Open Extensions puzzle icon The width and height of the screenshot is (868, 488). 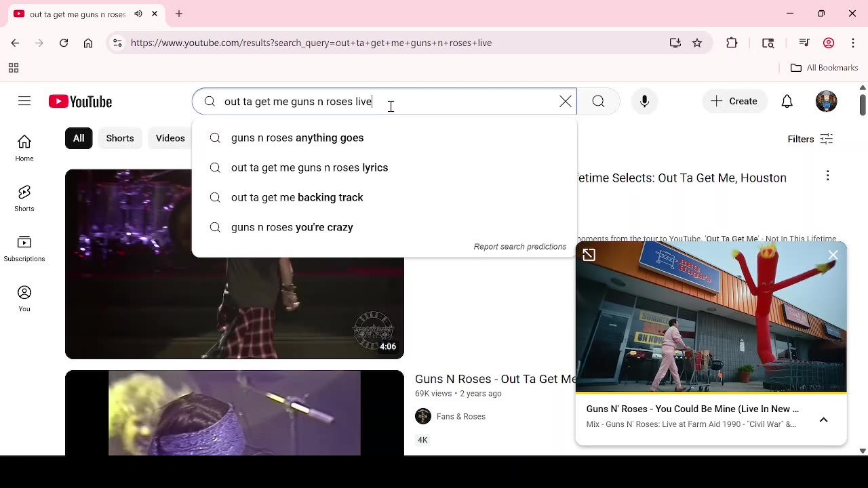(732, 43)
